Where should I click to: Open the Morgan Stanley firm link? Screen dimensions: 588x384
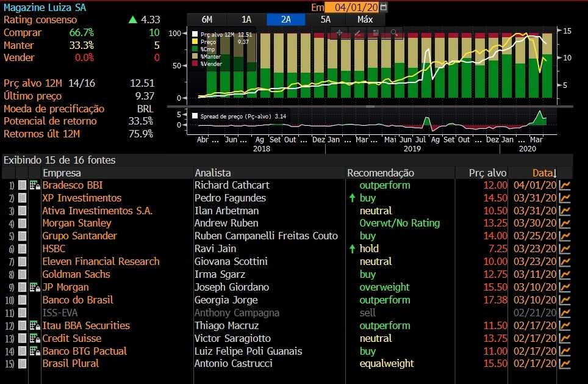tap(77, 223)
